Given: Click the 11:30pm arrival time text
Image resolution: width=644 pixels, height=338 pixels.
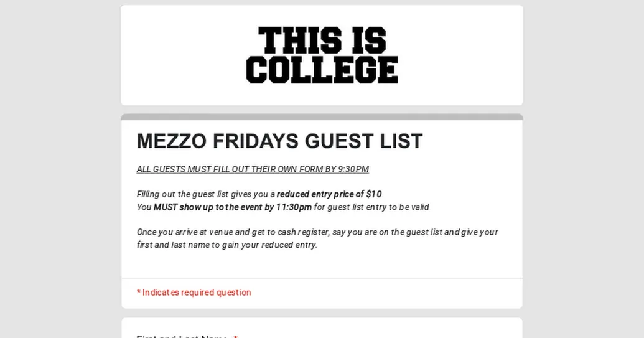Looking at the screenshot, I should 294,207.
